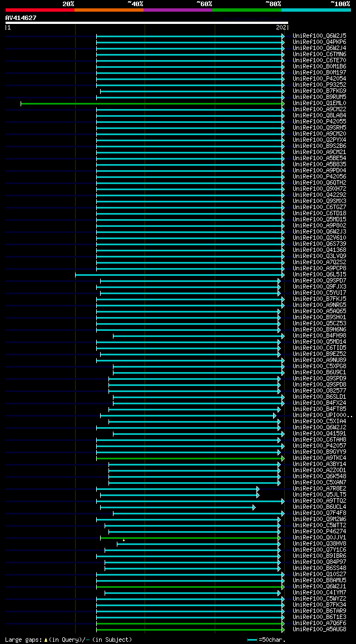Open the UniRef100_C6TMN6 hit
Viewport: 356px width, 644px height.
tap(319, 55)
